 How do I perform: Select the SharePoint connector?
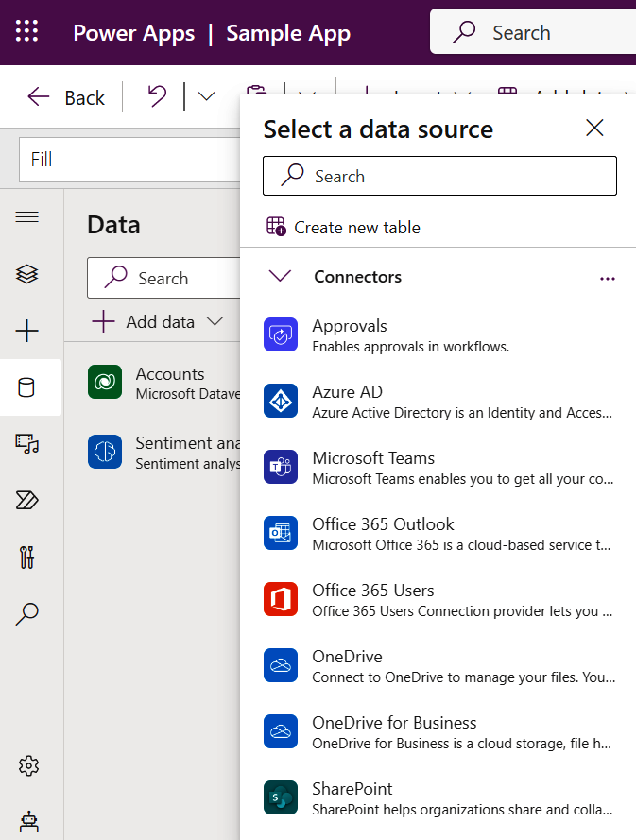click(x=438, y=798)
